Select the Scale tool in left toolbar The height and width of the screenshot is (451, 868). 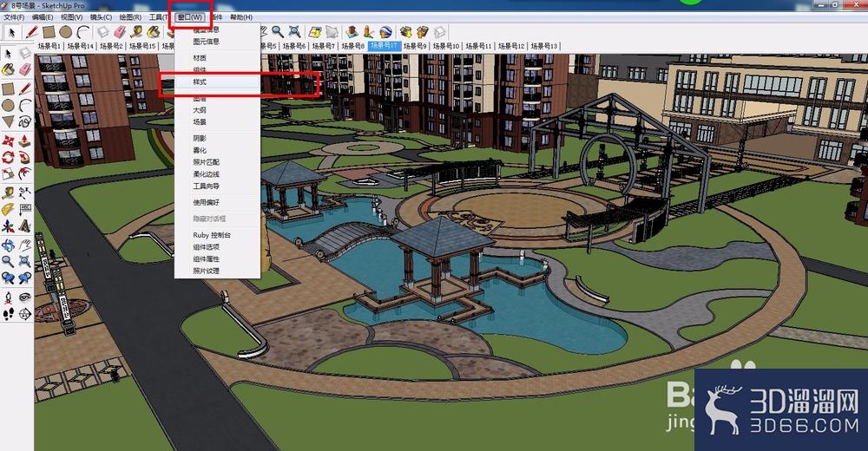pos(9,173)
